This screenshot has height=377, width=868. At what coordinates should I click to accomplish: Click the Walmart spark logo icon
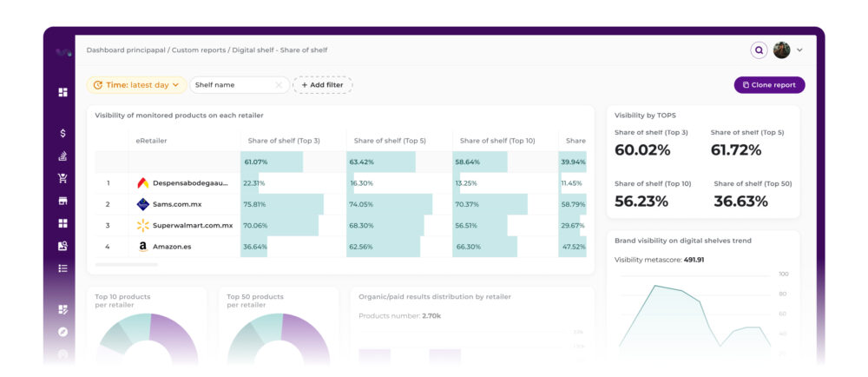143,225
